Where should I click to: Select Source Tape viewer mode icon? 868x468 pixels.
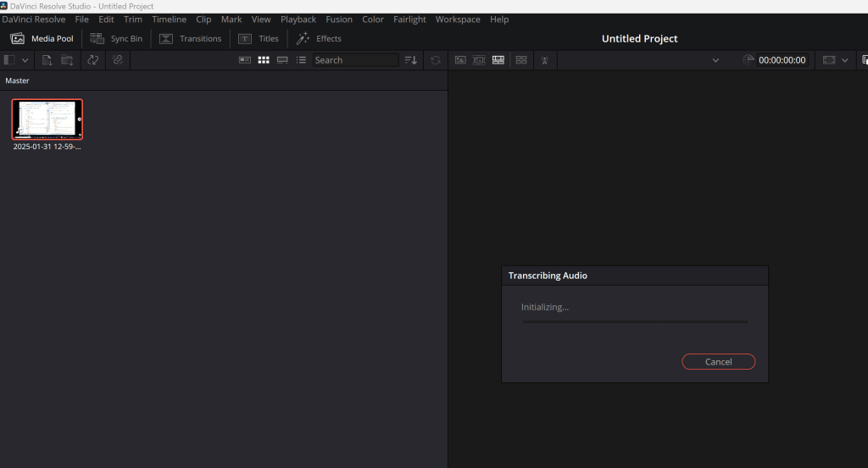tap(479, 60)
